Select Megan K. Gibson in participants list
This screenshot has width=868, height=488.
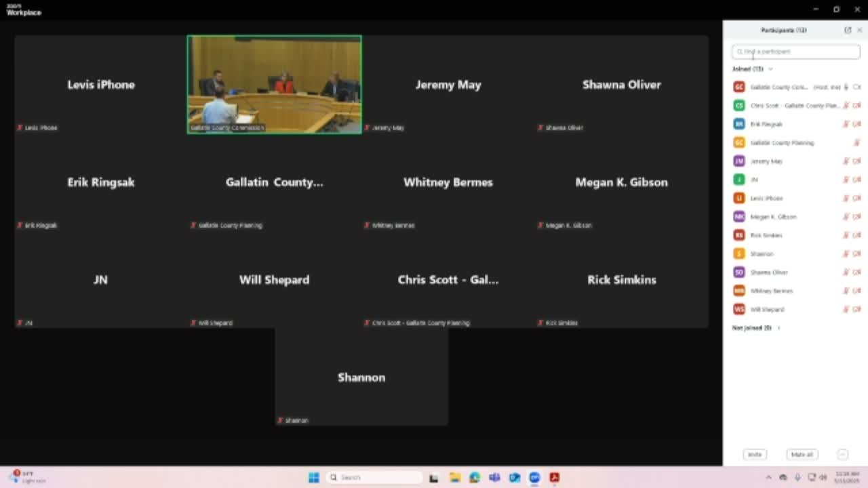pyautogui.click(x=773, y=217)
